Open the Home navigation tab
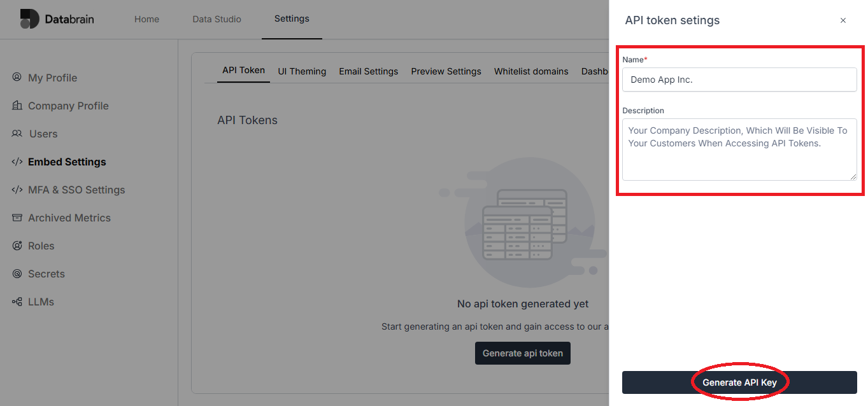This screenshot has width=868, height=406. (146, 19)
